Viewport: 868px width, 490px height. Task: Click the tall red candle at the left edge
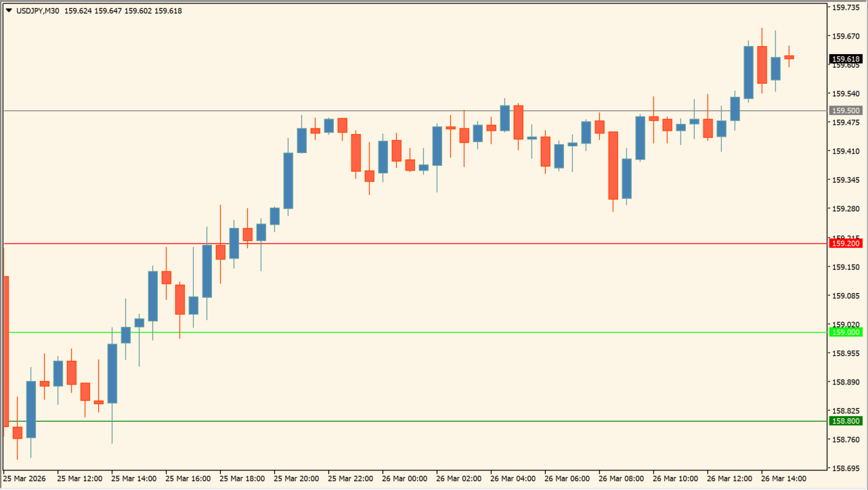6,351
